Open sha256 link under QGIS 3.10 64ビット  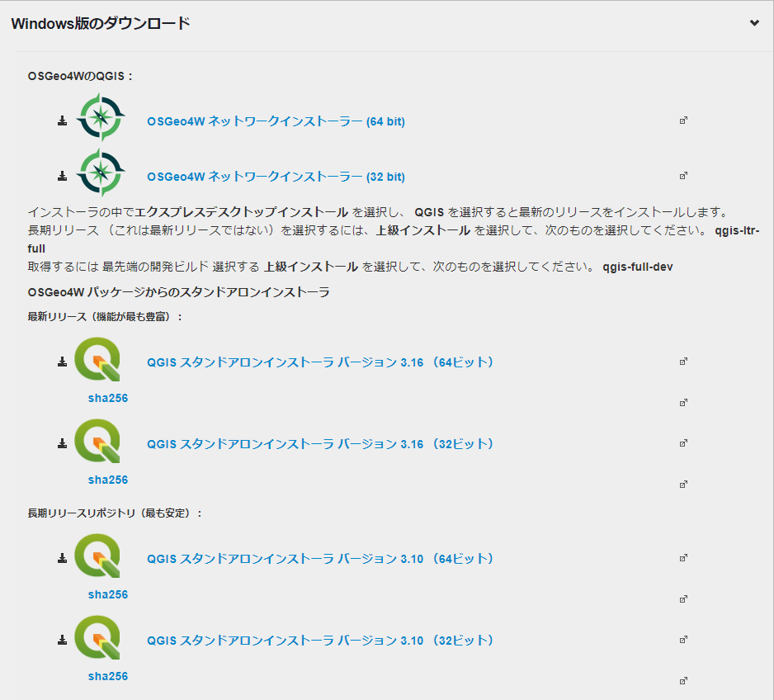[108, 594]
